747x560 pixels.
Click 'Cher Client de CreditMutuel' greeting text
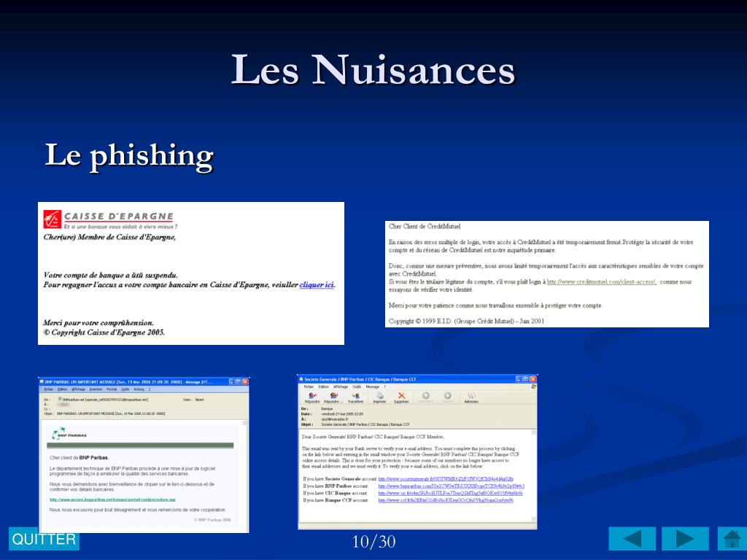425,226
